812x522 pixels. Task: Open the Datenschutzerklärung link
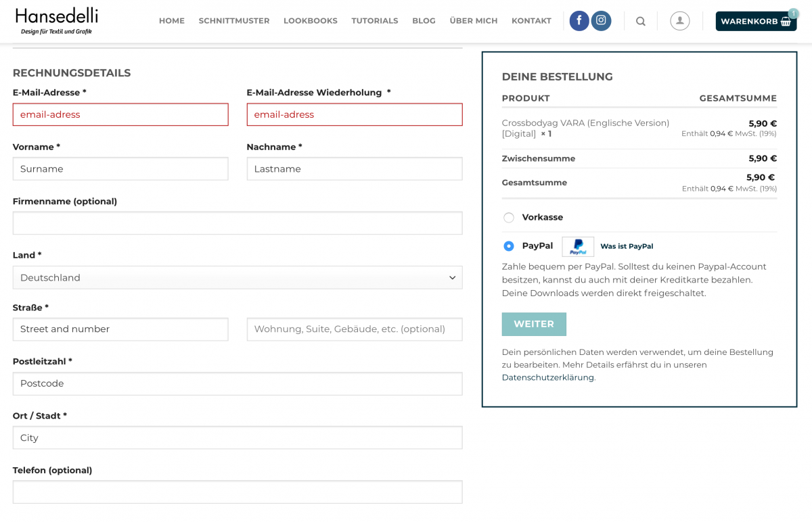548,377
